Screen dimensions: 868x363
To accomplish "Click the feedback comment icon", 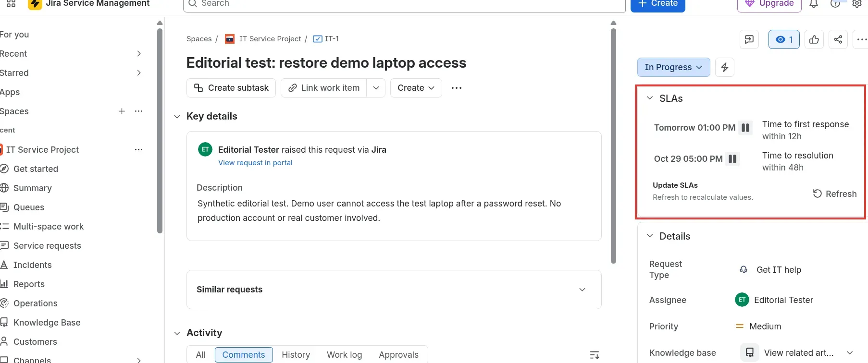I will point(749,39).
